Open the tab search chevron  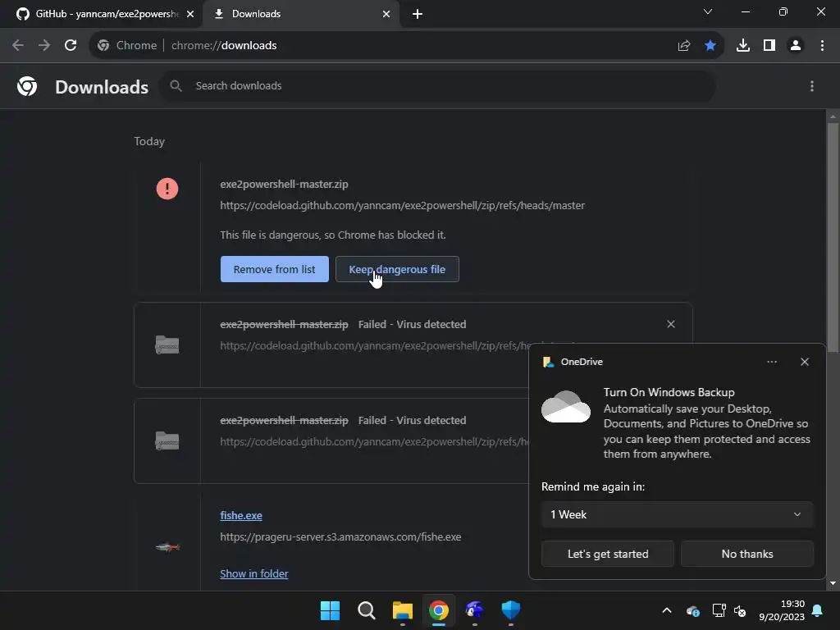708,11
